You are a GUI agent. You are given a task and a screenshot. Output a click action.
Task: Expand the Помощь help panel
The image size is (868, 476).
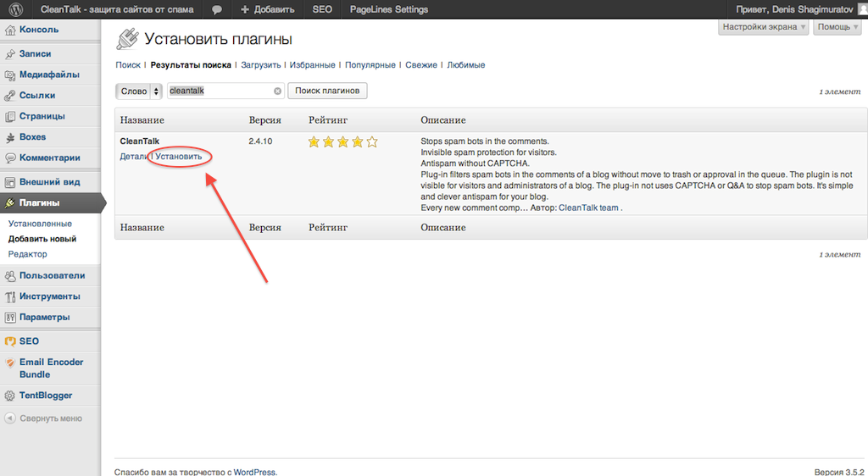point(837,27)
